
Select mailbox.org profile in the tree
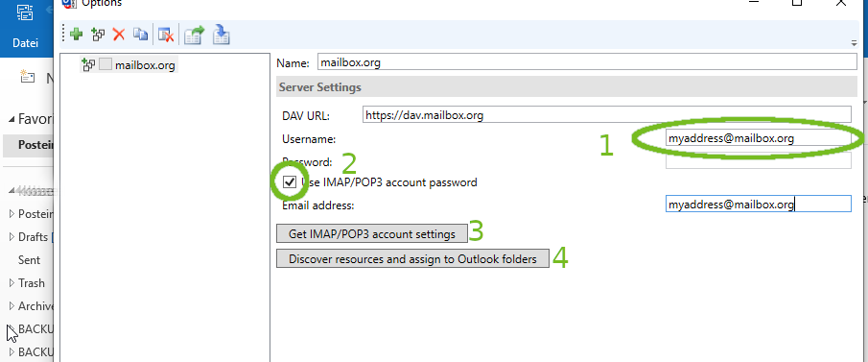click(145, 65)
